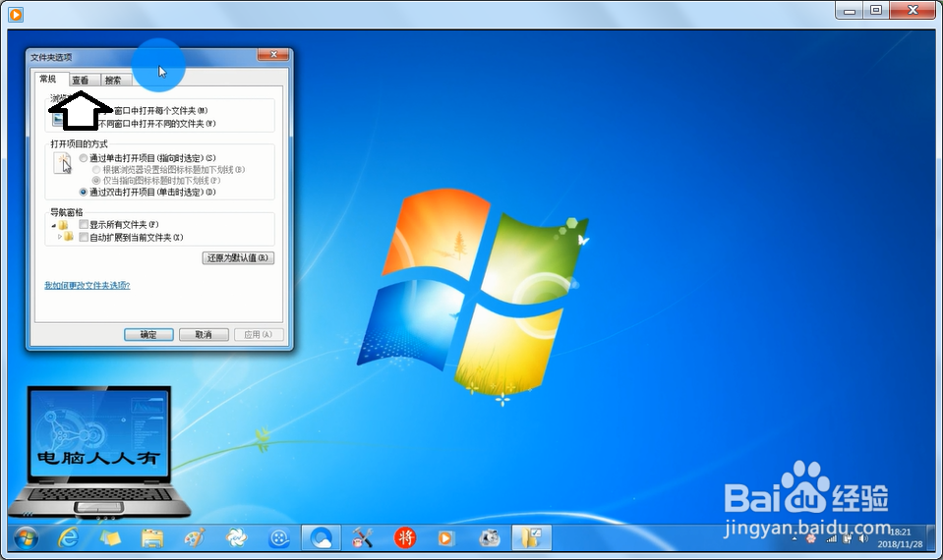
Task: Collapse the expanded folder triangle in 导航窗格
Action: click(54, 225)
